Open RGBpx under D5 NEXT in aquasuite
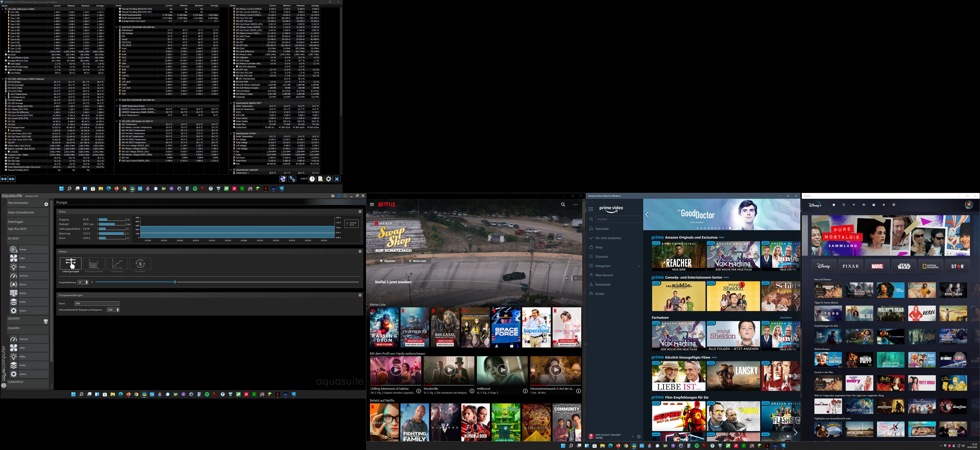The height and width of the screenshot is (450, 980). (x=29, y=267)
